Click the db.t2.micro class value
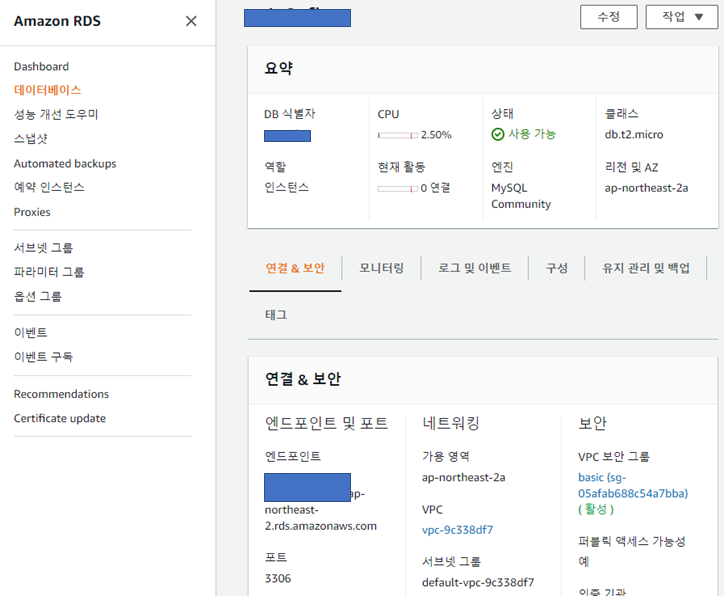724x596 pixels. (634, 135)
